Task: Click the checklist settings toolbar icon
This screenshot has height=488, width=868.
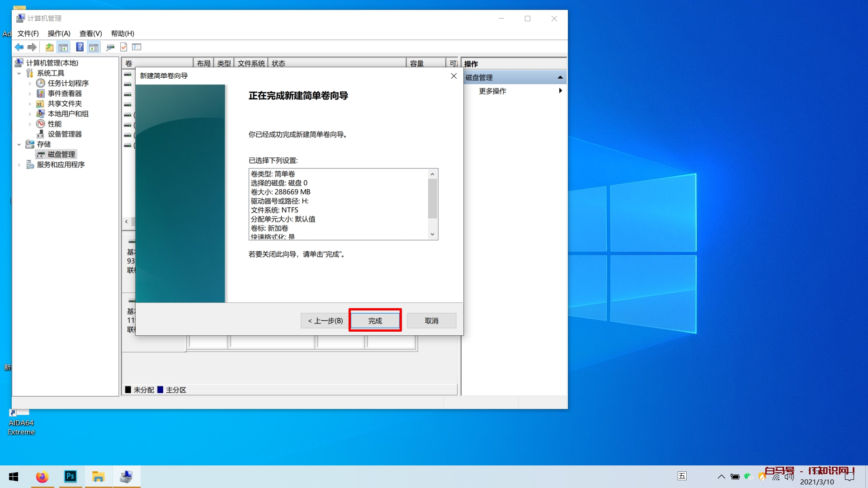Action: pyautogui.click(x=137, y=47)
